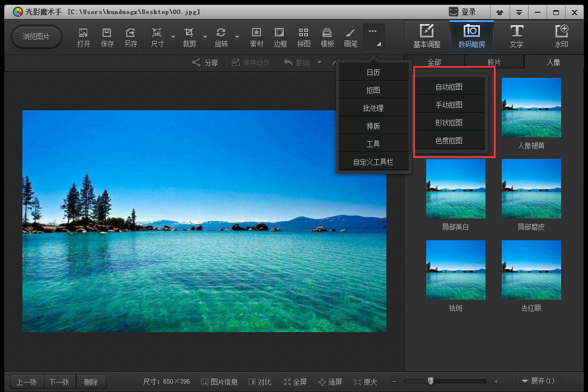Toggle 全屏 (Fullscreen) mode
Screen dimensions: 588x392
[295, 382]
